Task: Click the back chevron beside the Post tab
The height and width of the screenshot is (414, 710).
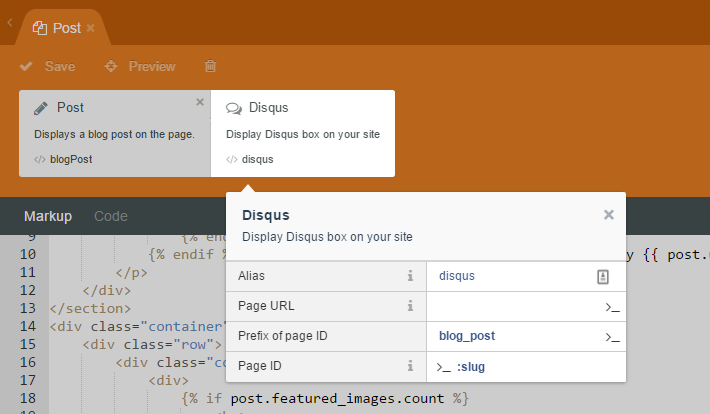Action: [x=10, y=22]
